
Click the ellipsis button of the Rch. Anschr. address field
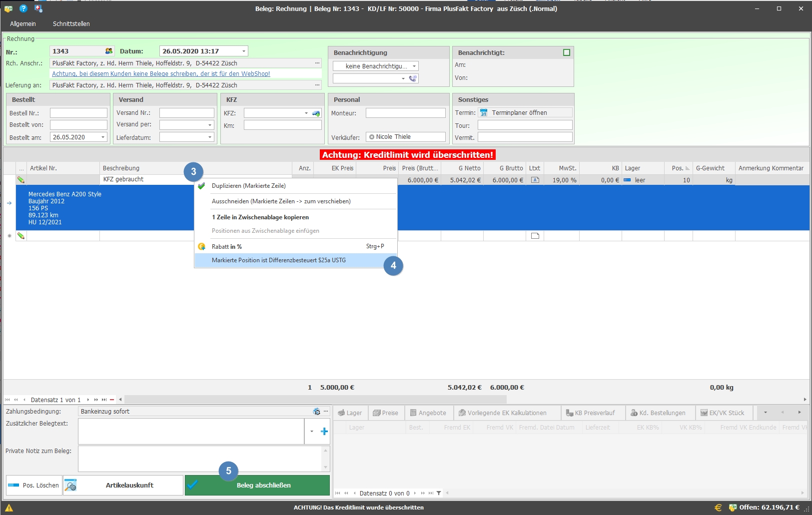coord(317,63)
